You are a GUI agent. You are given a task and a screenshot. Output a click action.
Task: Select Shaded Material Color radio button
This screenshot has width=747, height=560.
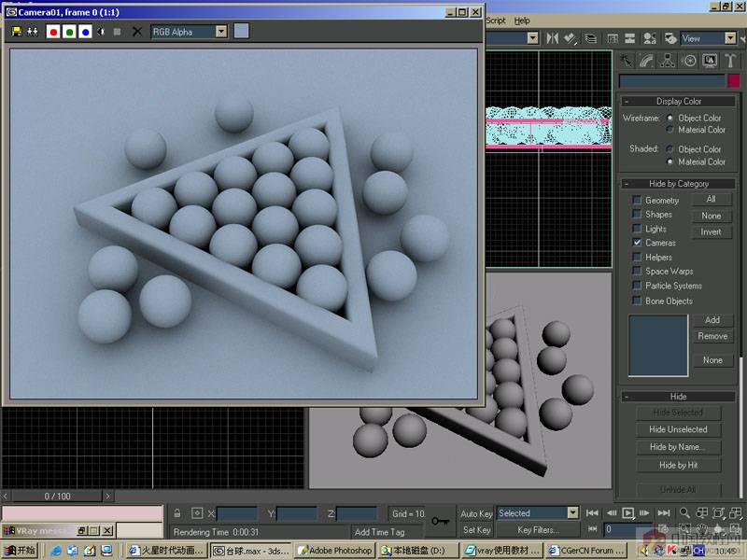coord(670,161)
